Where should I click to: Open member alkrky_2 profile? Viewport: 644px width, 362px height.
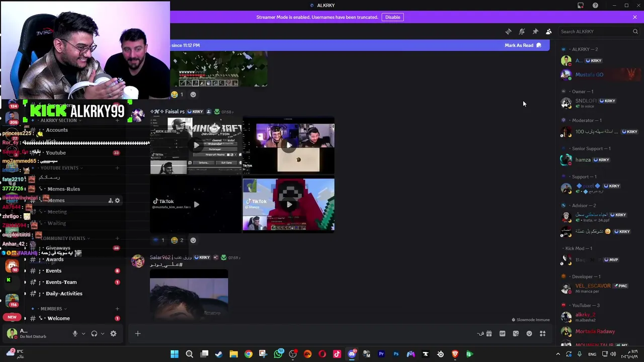(599, 317)
